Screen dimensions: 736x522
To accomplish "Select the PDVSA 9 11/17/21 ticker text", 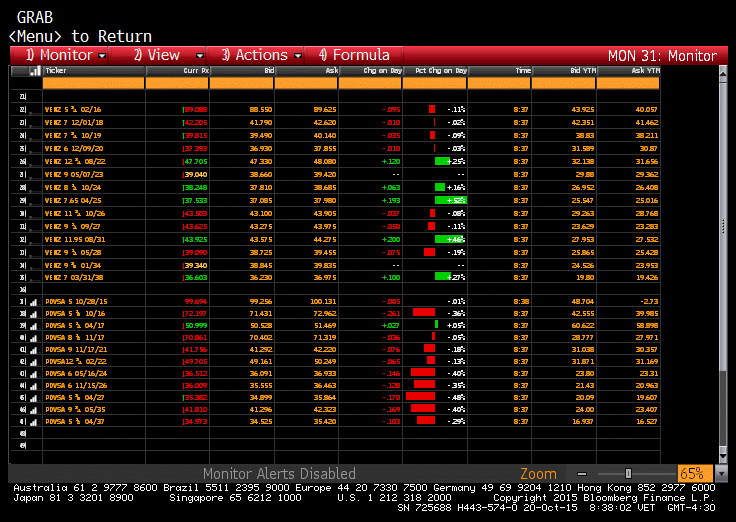I will (x=77, y=350).
